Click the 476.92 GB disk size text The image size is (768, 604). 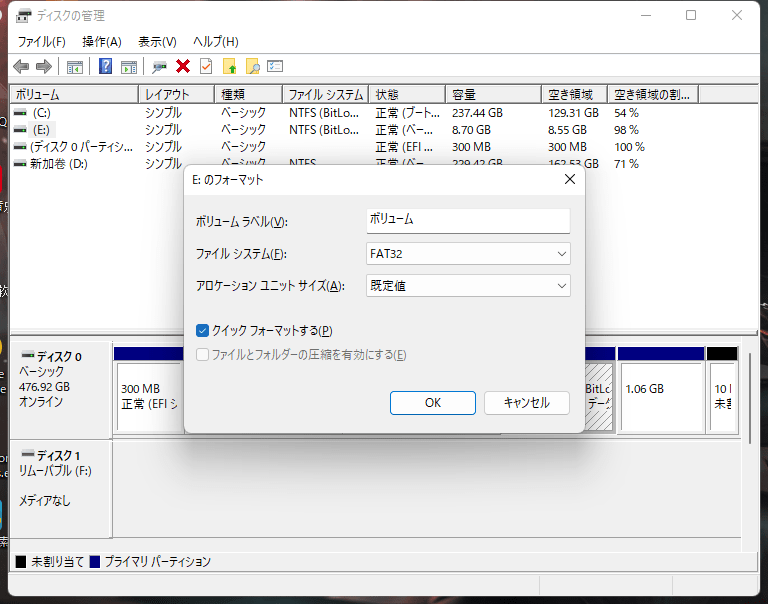[44, 387]
